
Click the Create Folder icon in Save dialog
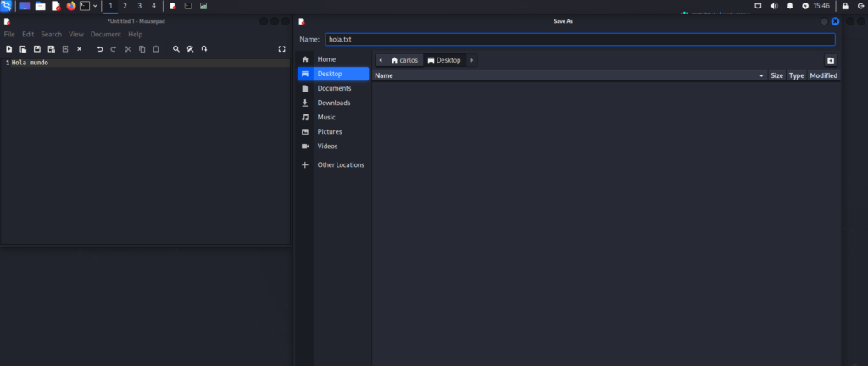(831, 60)
